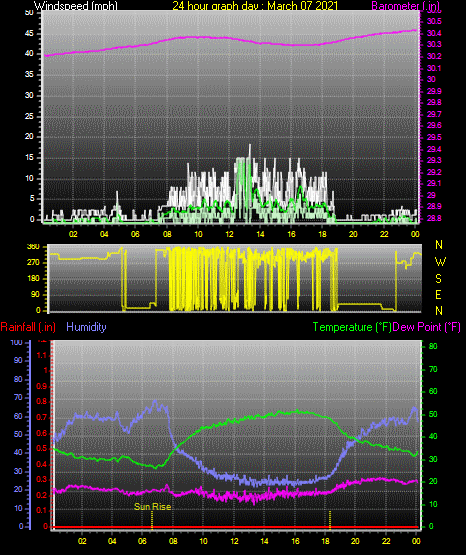Image resolution: width=466 pixels, height=555 pixels.
Task: Click the 'Barometer (.in)' axis title
Action: (405, 5)
